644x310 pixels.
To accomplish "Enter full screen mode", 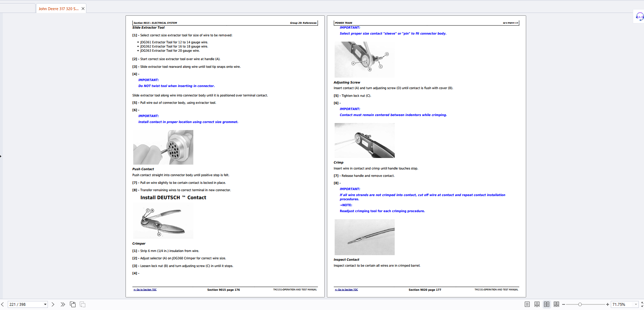I will [x=642, y=304].
